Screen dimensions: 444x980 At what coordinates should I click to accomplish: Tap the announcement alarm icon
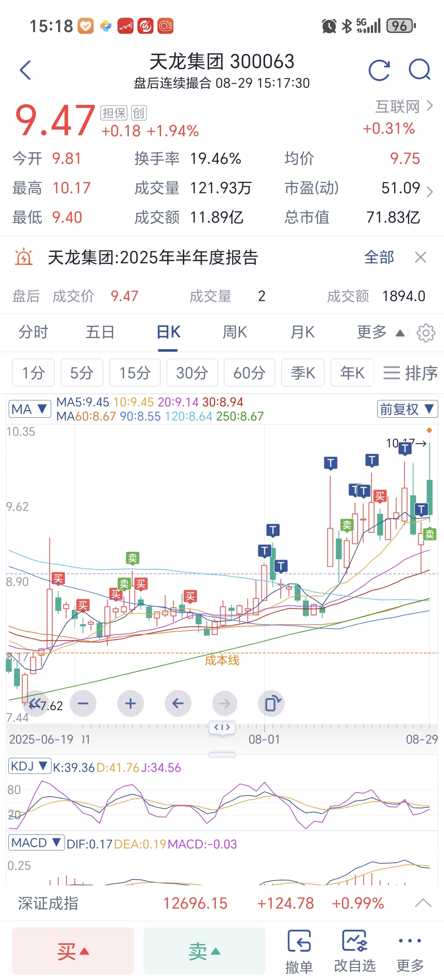(x=24, y=257)
